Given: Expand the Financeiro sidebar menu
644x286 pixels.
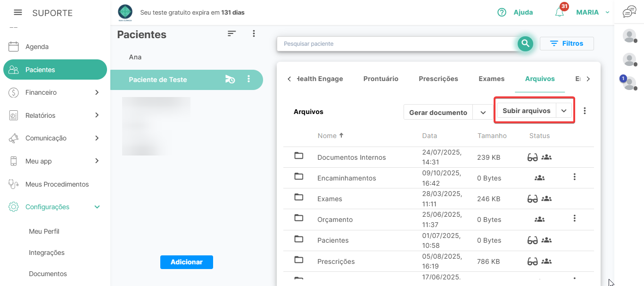Looking at the screenshot, I should (x=97, y=92).
